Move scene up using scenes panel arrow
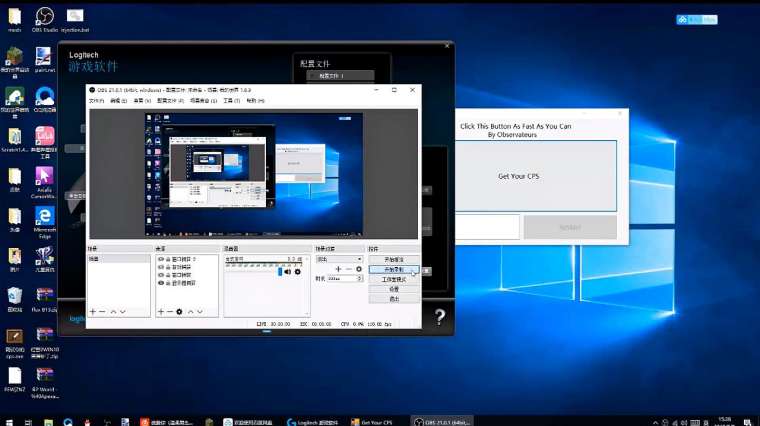 (x=113, y=312)
